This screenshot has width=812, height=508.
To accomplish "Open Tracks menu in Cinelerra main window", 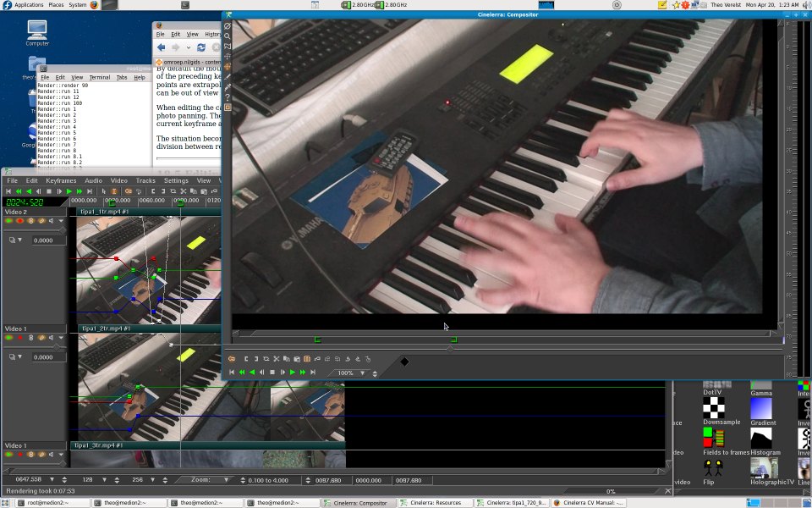I will [145, 180].
